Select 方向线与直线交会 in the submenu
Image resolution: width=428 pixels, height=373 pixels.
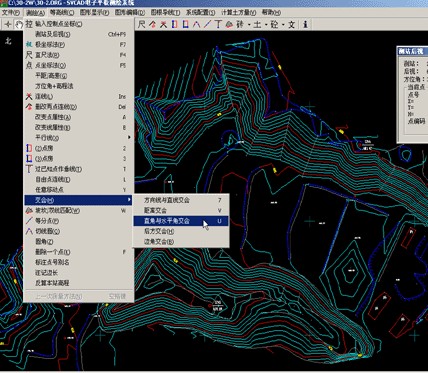point(181,200)
